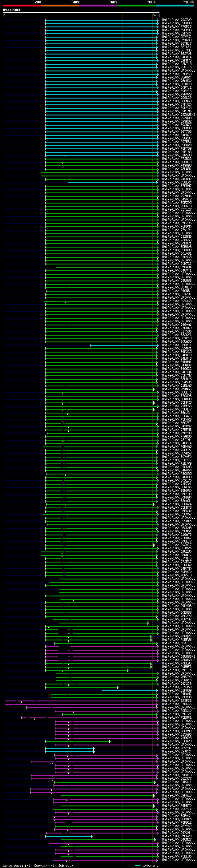Select hit label UniRef100_A1DJV9
The width and height of the screenshot is (197, 868).
point(177,463)
